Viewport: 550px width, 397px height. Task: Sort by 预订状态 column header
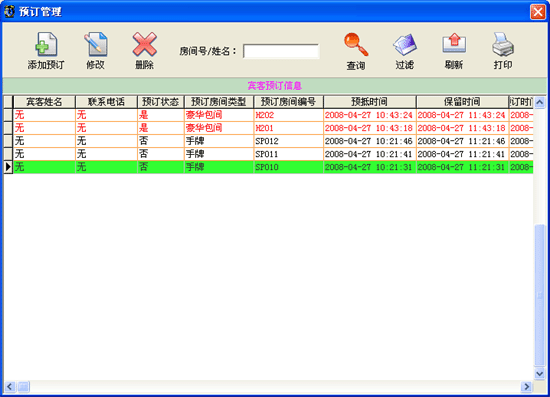pyautogui.click(x=161, y=102)
